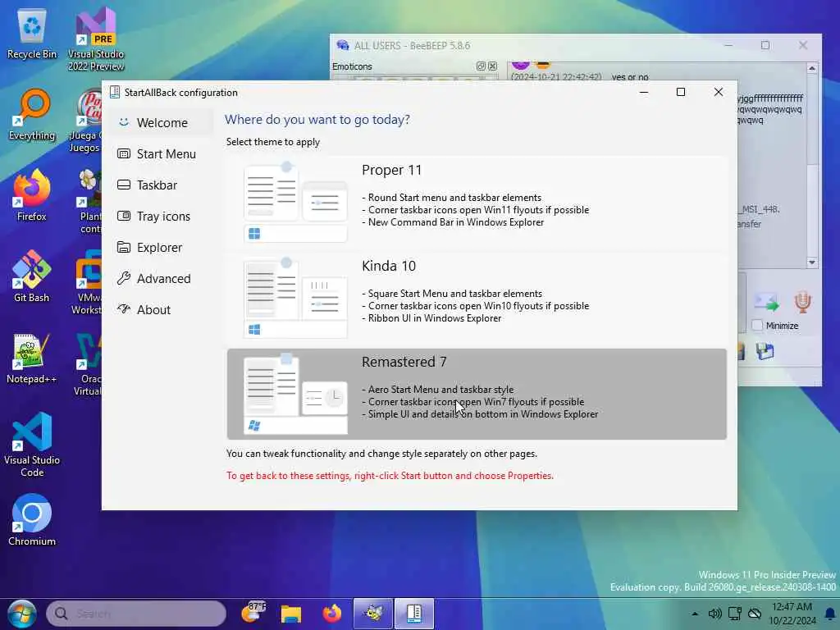Image resolution: width=840 pixels, height=630 pixels.
Task: Click the Remastered 7 preview thumbnail
Action: (295, 394)
